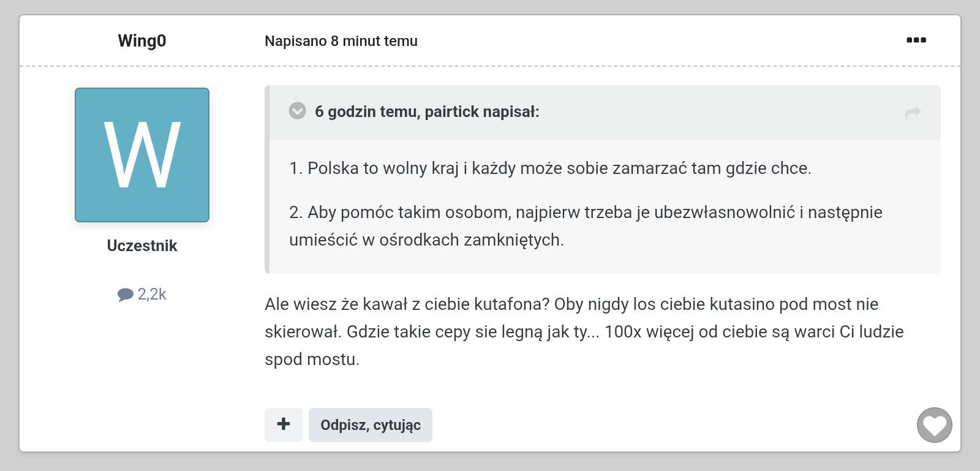Click quoted paragraph starting '2. Aby pomóc'
The image size is (980, 471).
pos(585,213)
